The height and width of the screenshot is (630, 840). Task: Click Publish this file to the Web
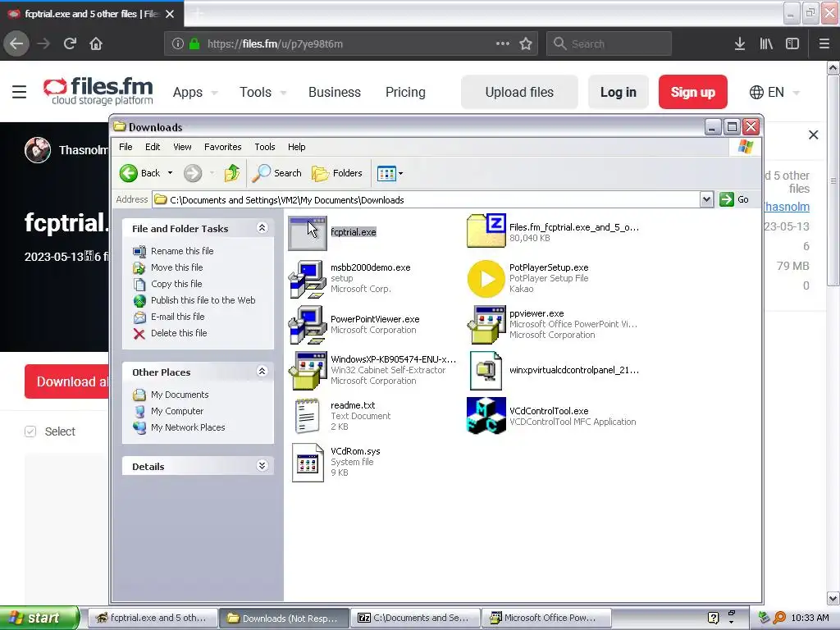[203, 300]
